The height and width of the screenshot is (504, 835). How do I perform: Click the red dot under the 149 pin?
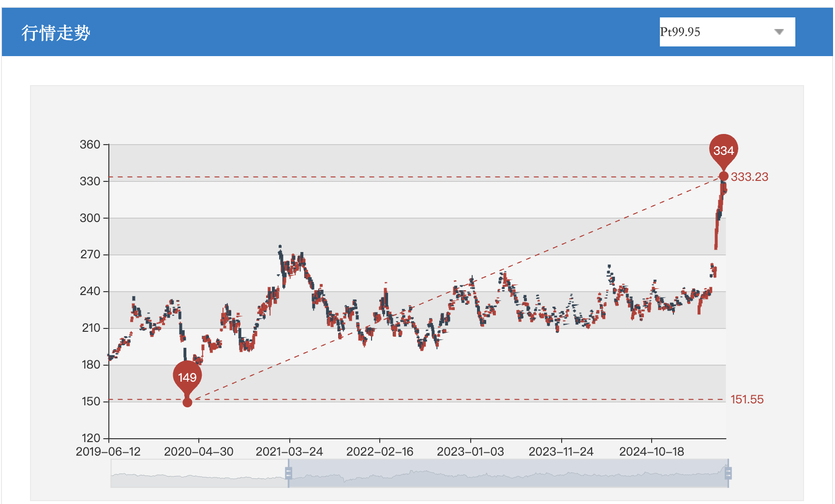pos(187,402)
